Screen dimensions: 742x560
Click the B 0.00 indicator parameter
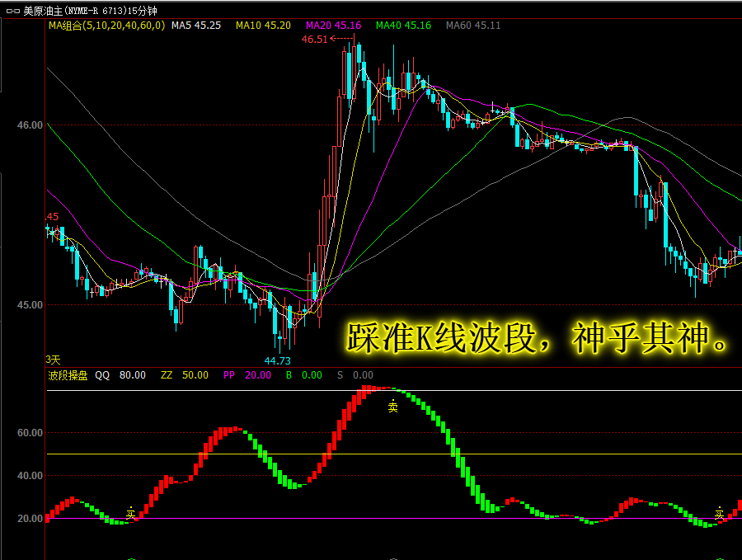303,375
